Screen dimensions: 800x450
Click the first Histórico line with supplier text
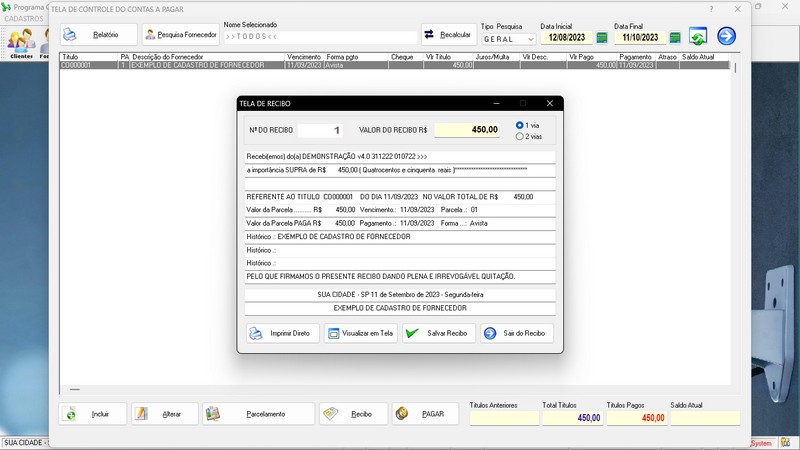(400, 237)
